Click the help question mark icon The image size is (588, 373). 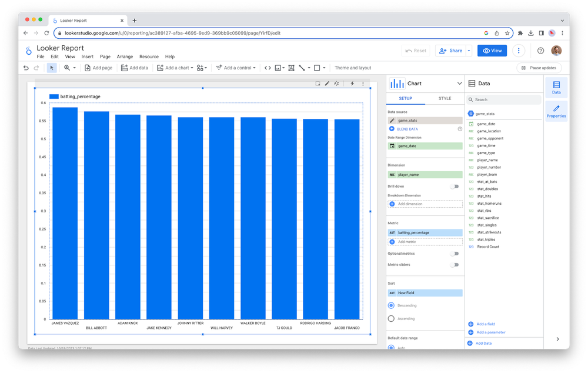[x=540, y=51]
